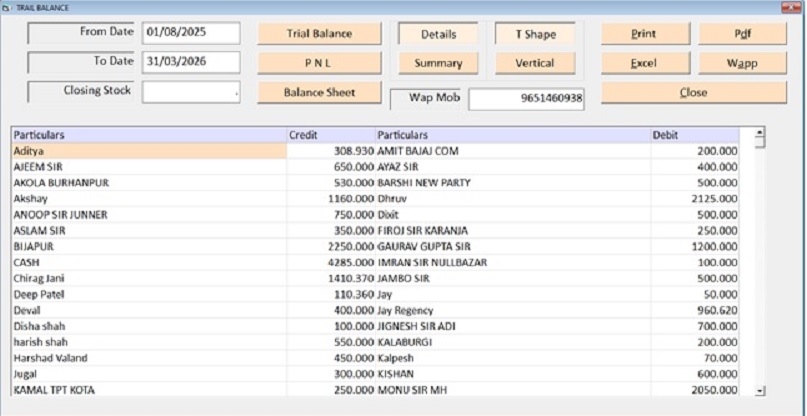Switch to Vertical layout

tap(535, 63)
